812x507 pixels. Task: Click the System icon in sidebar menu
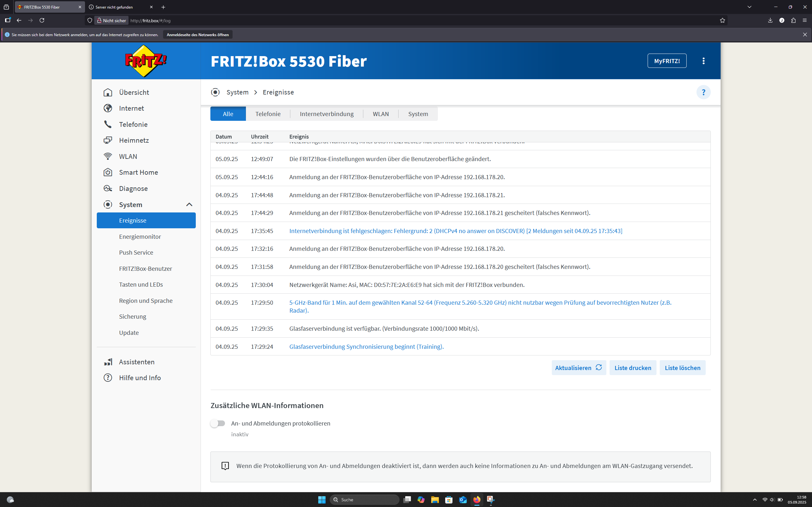(x=108, y=205)
